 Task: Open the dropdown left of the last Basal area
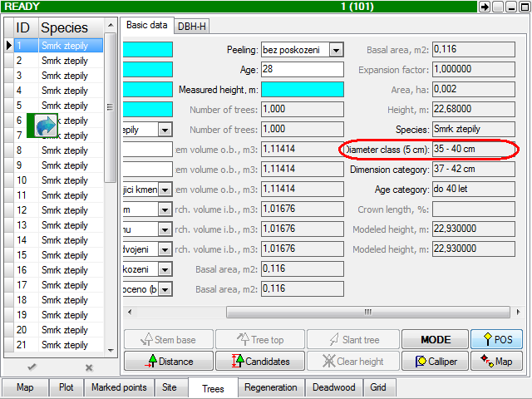point(165,289)
